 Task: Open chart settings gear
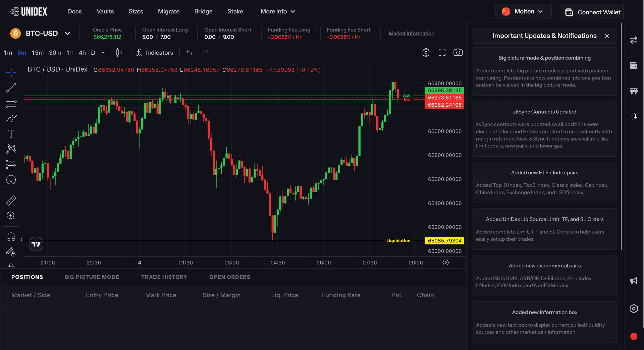pos(426,52)
